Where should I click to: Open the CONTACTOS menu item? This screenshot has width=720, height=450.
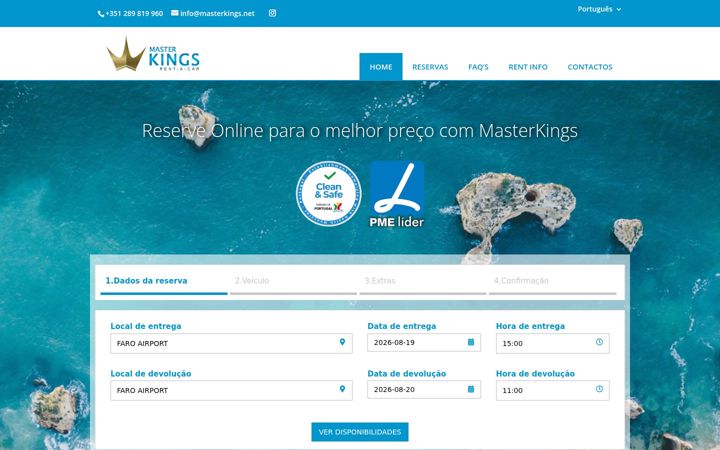point(590,67)
